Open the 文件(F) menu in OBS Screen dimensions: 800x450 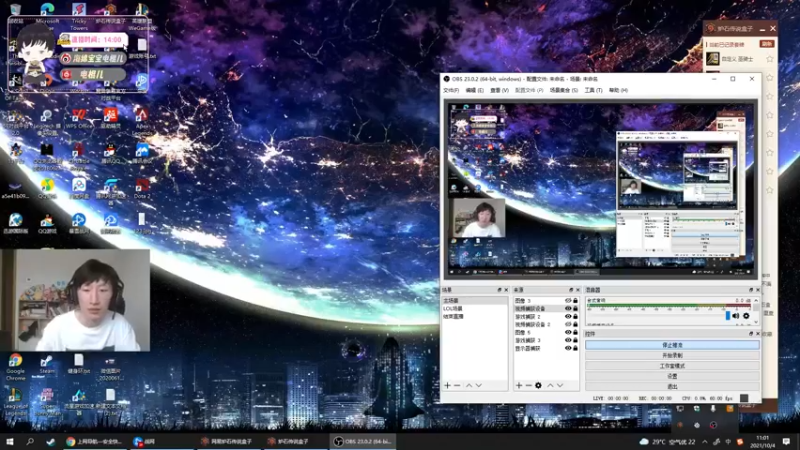[x=451, y=90]
